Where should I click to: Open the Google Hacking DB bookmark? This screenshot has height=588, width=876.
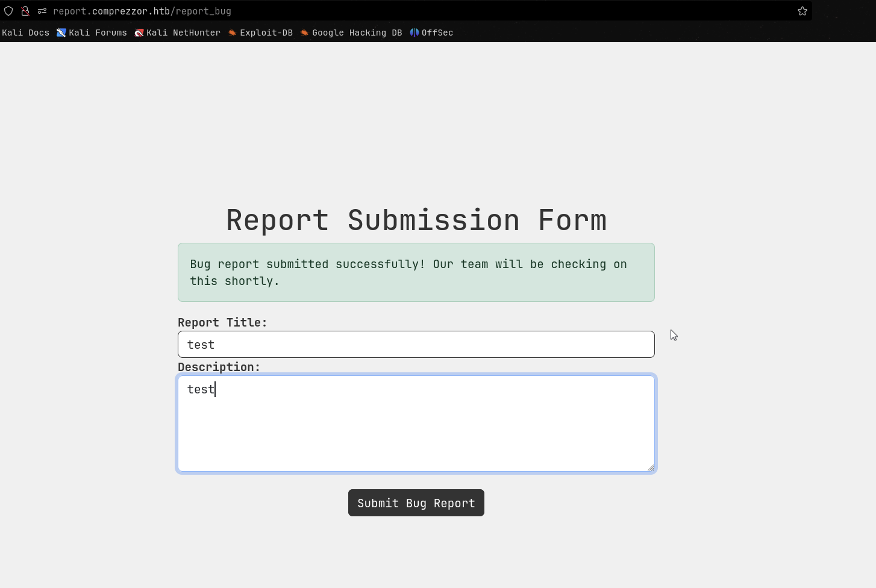351,33
